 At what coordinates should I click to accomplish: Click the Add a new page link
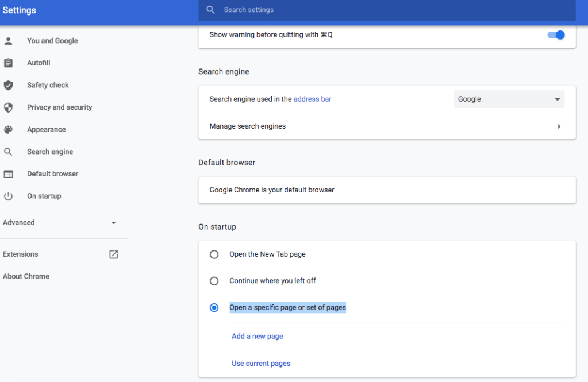(x=257, y=336)
